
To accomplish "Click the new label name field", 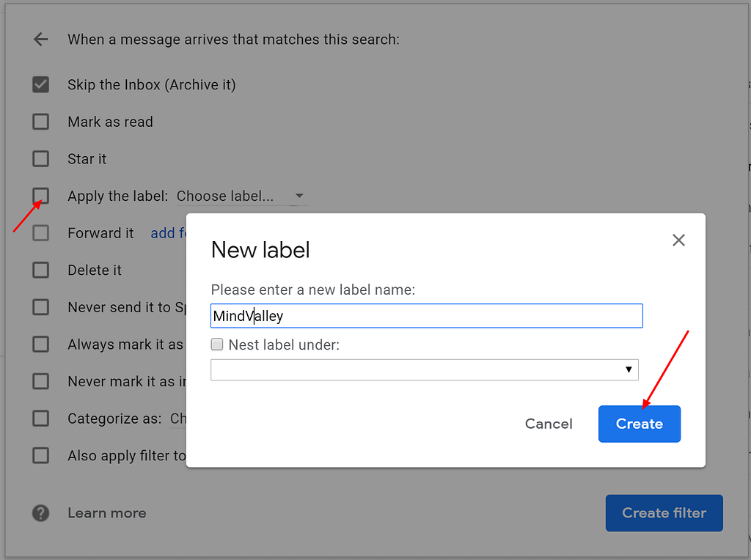I will pos(427,316).
